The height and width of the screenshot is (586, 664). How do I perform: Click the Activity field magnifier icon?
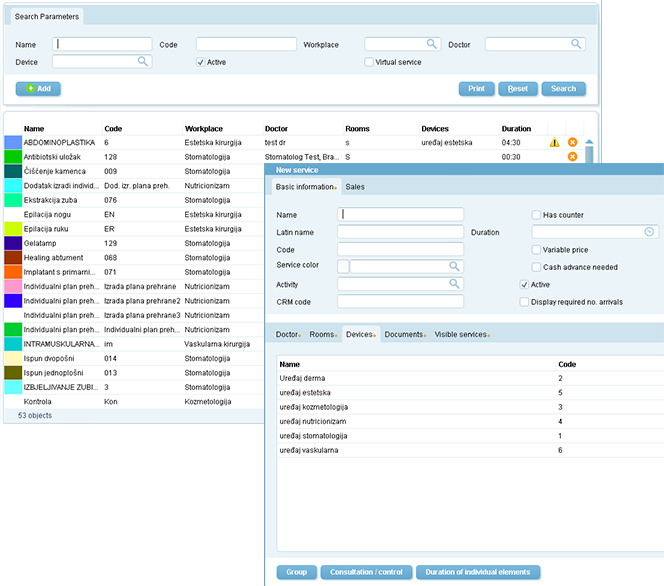pos(454,284)
